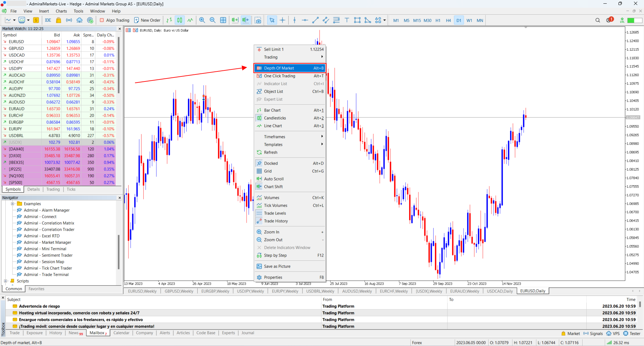The width and height of the screenshot is (644, 346).
Task: Select the horizontal line drawing tool
Action: (x=305, y=20)
